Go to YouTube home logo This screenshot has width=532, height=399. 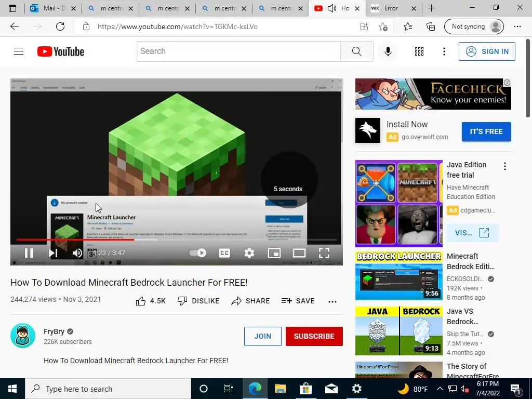(x=61, y=51)
